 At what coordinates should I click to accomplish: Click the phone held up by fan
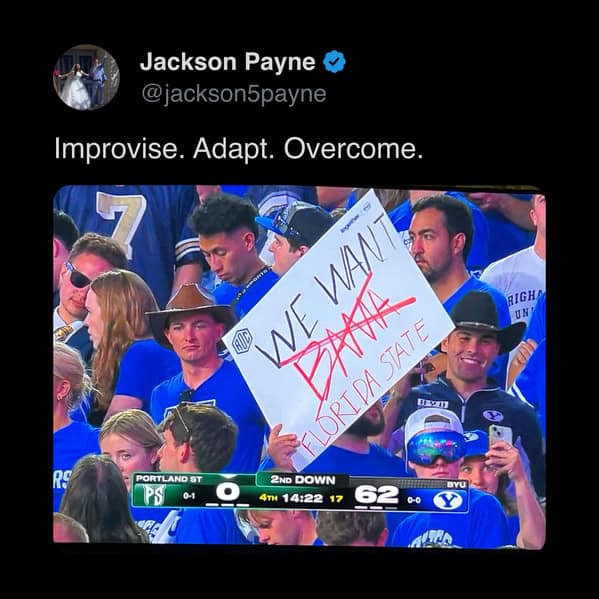(x=500, y=437)
